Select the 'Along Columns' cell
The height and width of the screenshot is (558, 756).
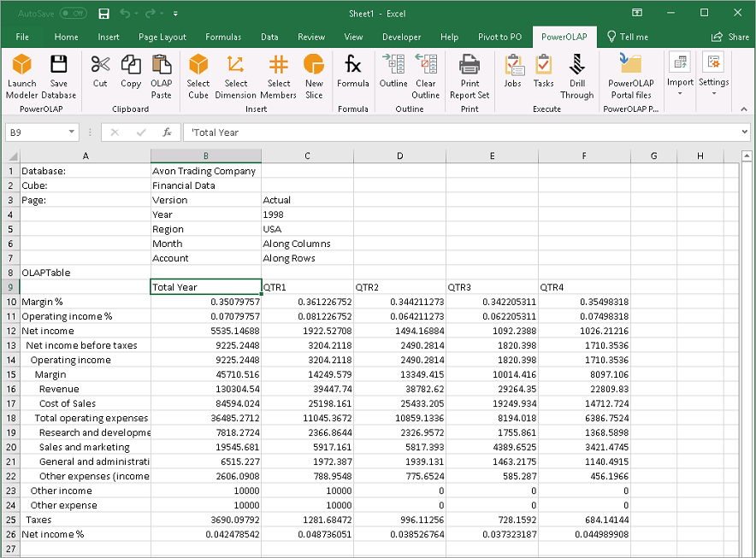307,244
